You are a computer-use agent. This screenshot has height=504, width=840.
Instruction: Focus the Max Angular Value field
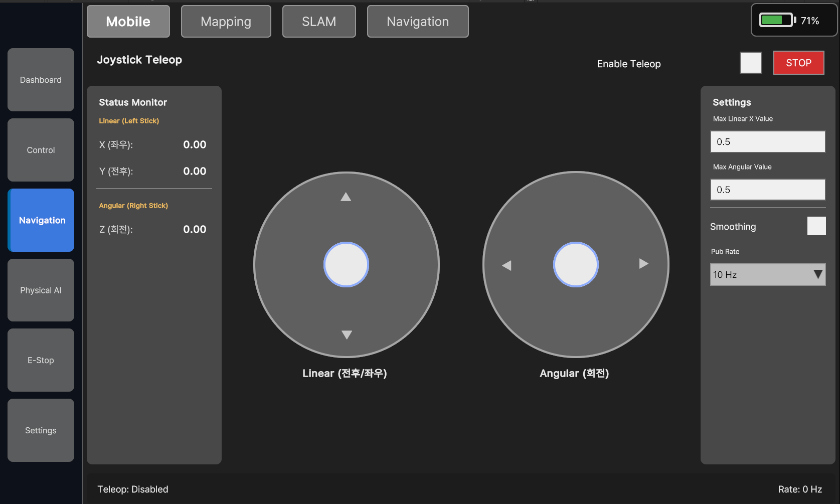coord(767,190)
